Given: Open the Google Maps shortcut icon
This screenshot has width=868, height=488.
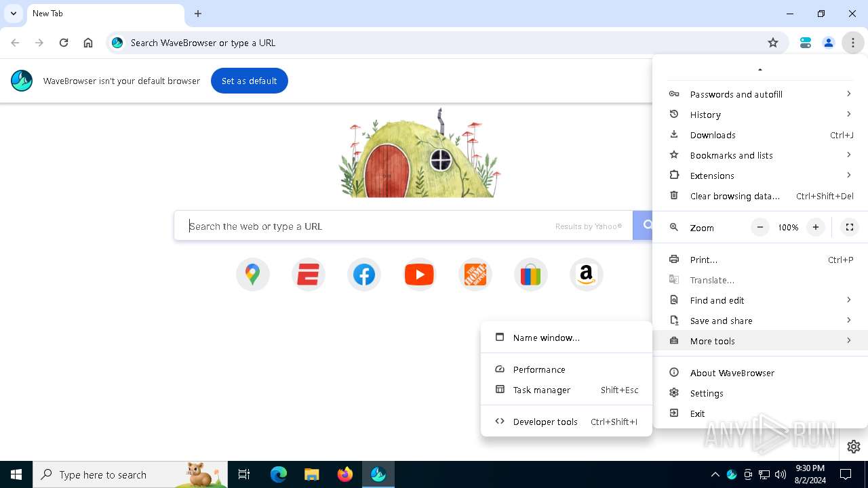Looking at the screenshot, I should (x=253, y=274).
